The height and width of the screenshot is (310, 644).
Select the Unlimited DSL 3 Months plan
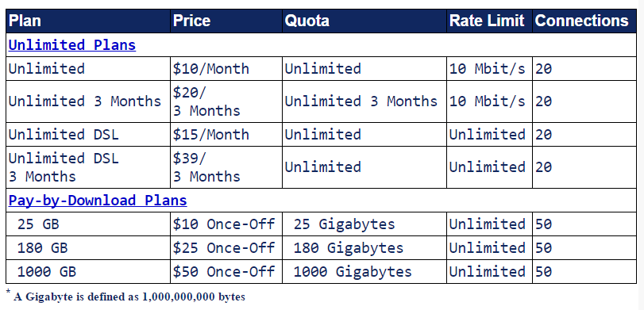88,167
